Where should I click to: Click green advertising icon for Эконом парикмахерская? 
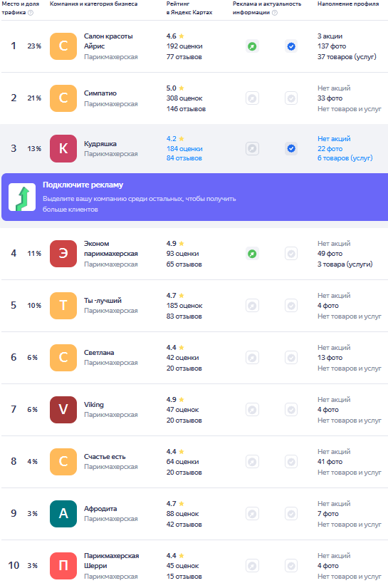tap(253, 254)
